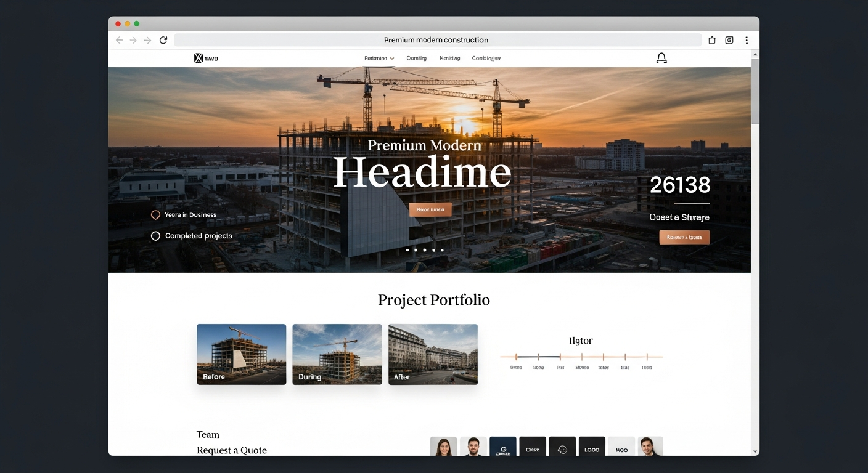This screenshot has height=473, width=868.
Task: Open notifications via the bell icon
Action: pos(661,57)
